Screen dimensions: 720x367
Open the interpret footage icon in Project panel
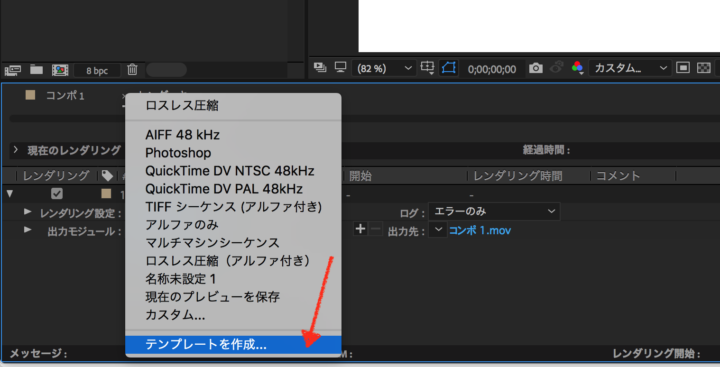[13, 70]
